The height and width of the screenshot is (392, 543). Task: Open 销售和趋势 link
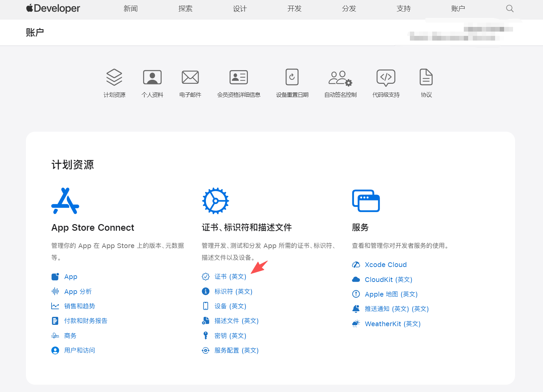(80, 306)
